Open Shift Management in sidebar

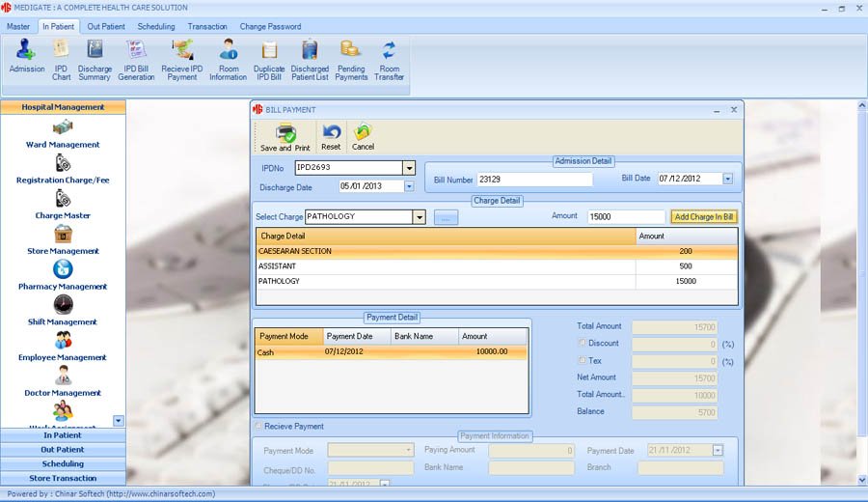(x=63, y=312)
